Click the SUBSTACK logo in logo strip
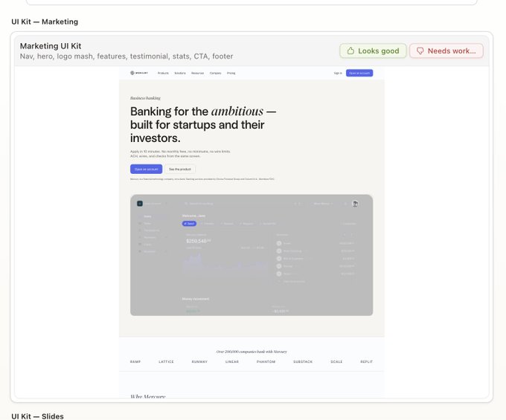The width and height of the screenshot is (506, 420). point(303,362)
